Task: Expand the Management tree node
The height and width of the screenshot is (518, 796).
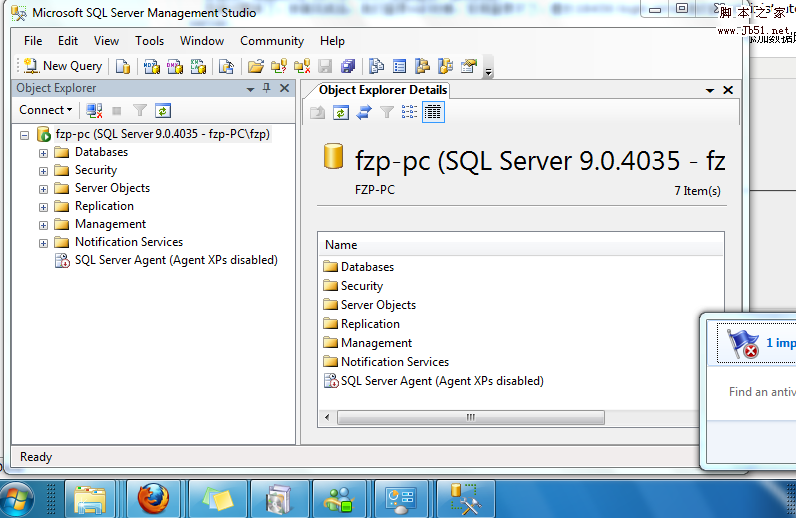Action: pyautogui.click(x=43, y=225)
